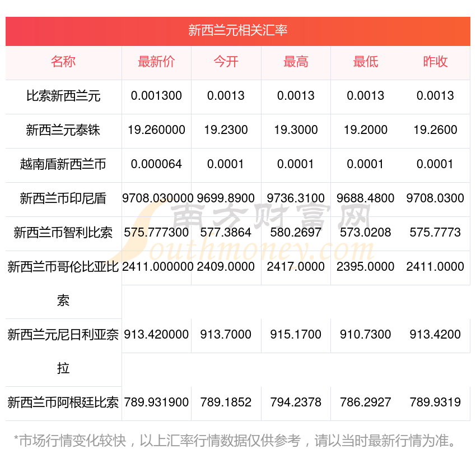Click the 789.1852 opening price cell
The image size is (476, 458).
pyautogui.click(x=226, y=403)
